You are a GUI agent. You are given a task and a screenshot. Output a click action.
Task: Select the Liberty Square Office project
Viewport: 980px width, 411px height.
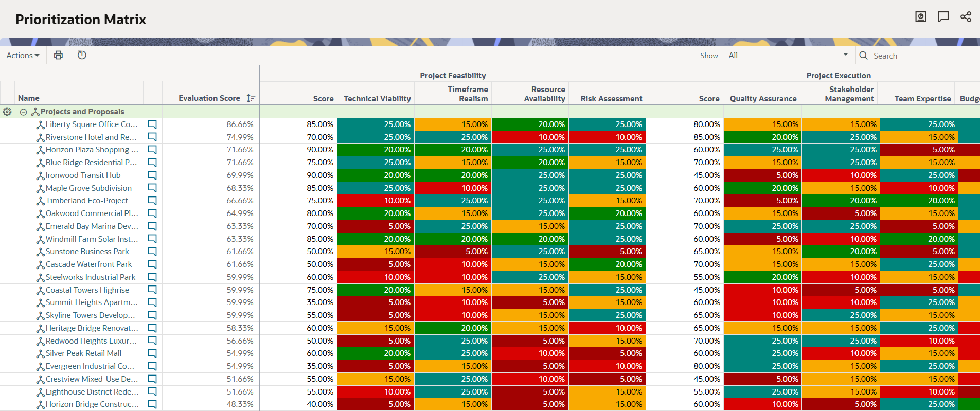pos(92,124)
